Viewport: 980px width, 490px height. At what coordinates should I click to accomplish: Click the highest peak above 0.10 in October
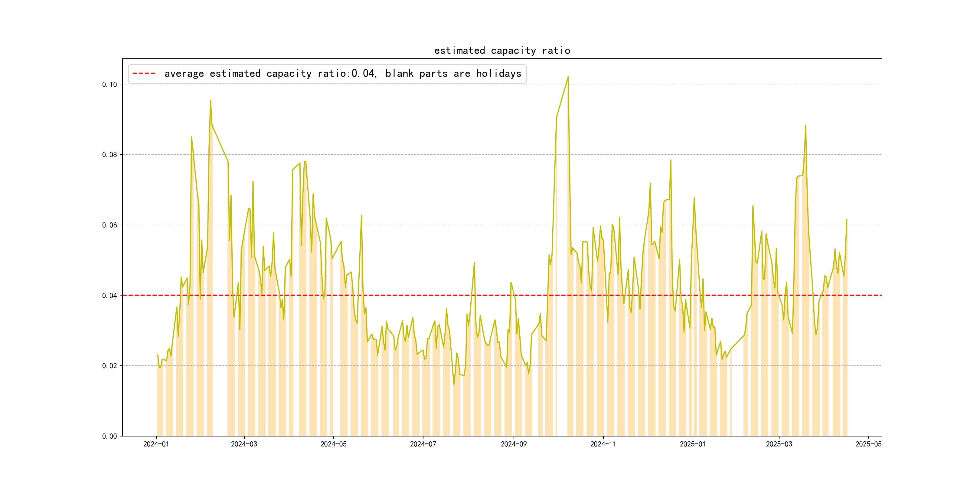pyautogui.click(x=568, y=77)
